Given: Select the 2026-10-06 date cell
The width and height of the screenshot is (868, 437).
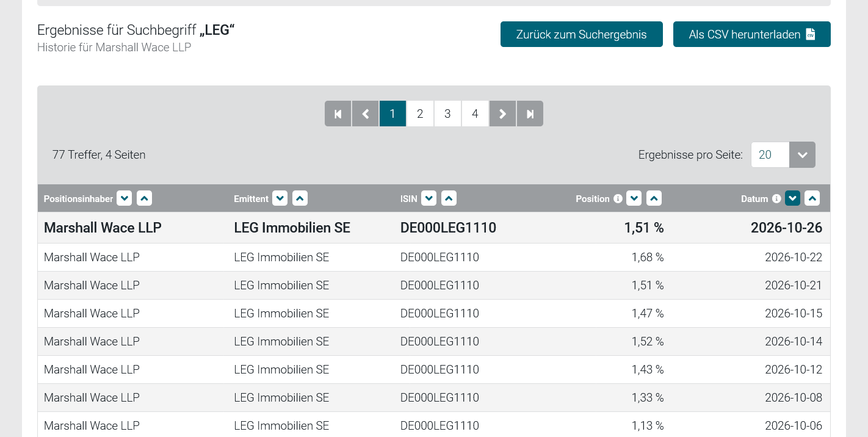Looking at the screenshot, I should [x=794, y=426].
